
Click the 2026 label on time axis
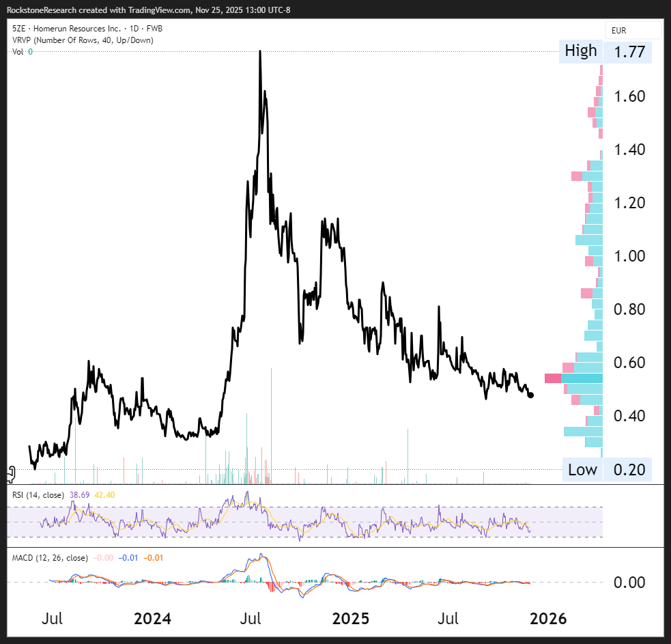[x=548, y=619]
